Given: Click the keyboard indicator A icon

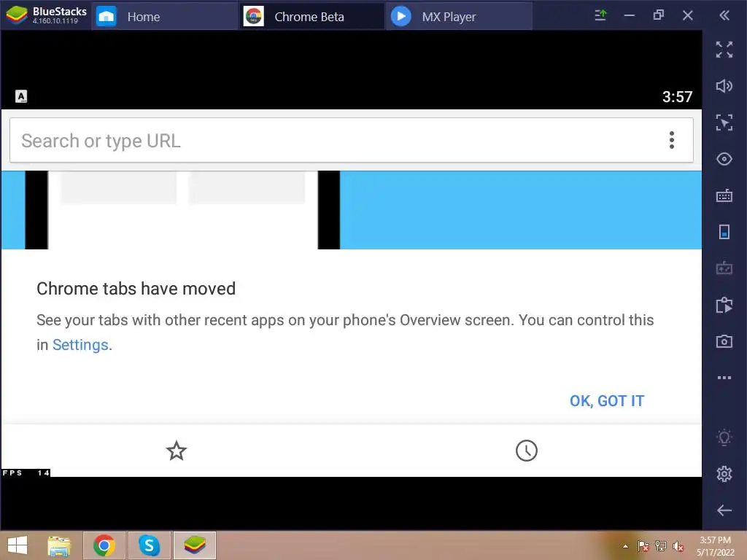Looking at the screenshot, I should click(21, 97).
